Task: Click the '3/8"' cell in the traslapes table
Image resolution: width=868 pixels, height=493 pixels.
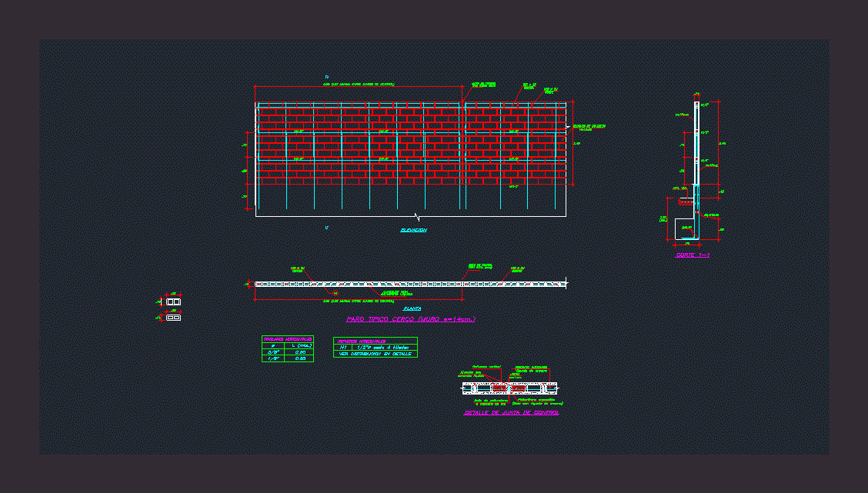Action: tap(273, 352)
